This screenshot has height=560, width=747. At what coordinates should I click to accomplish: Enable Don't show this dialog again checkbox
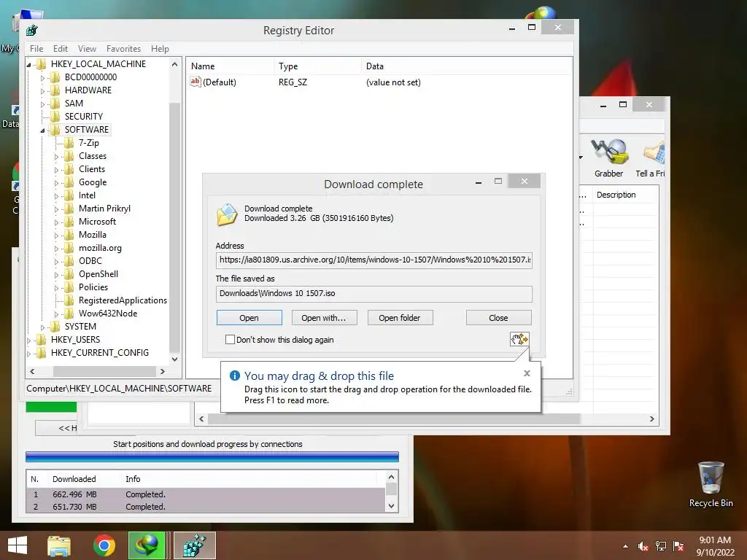coord(230,340)
